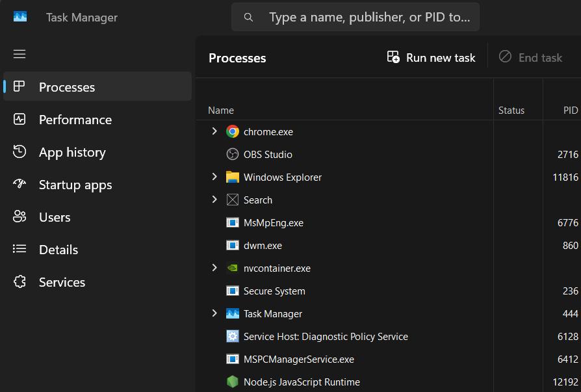Click the Run new task button
The width and height of the screenshot is (581, 392).
431,57
